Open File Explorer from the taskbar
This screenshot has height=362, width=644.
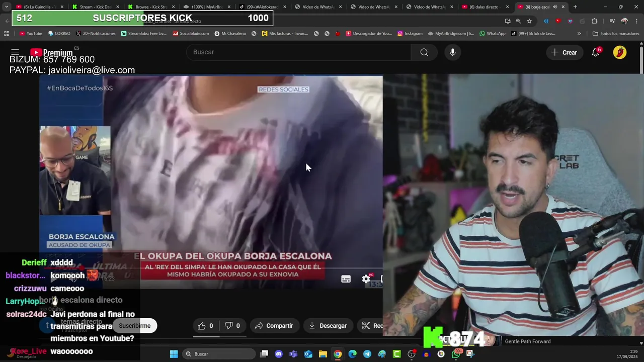(323, 354)
